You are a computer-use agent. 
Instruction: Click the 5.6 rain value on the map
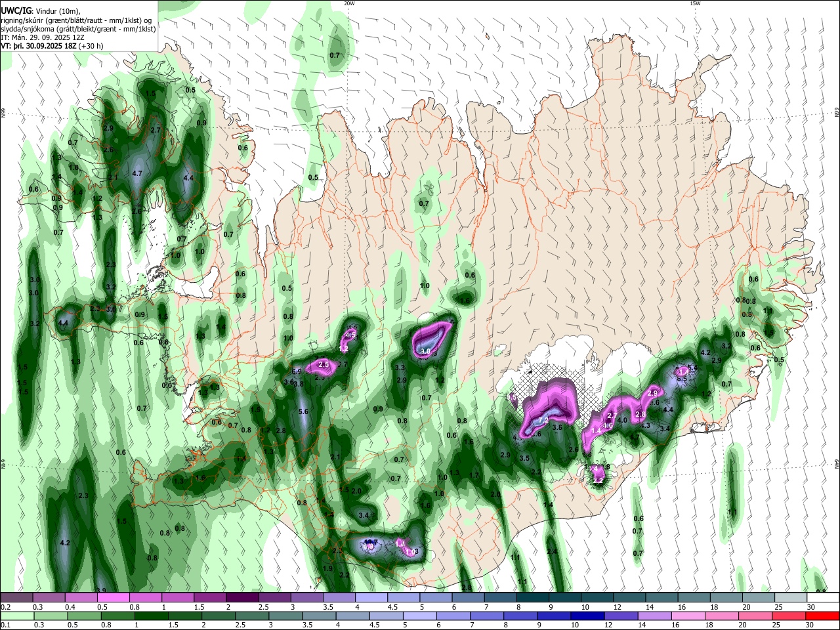click(303, 411)
